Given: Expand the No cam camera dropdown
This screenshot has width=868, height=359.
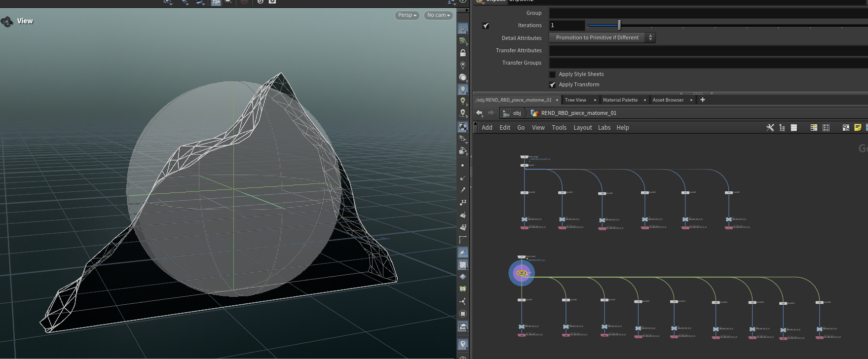Looking at the screenshot, I should pyautogui.click(x=439, y=15).
